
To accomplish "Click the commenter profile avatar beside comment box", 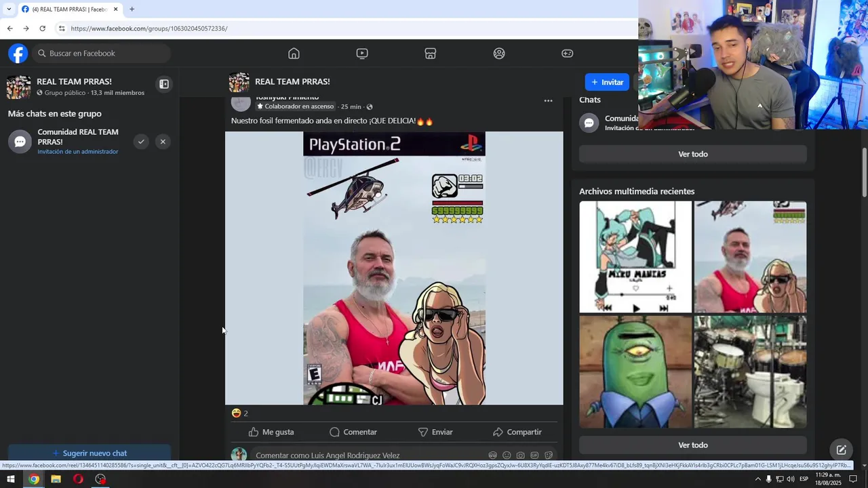I will pyautogui.click(x=239, y=455).
